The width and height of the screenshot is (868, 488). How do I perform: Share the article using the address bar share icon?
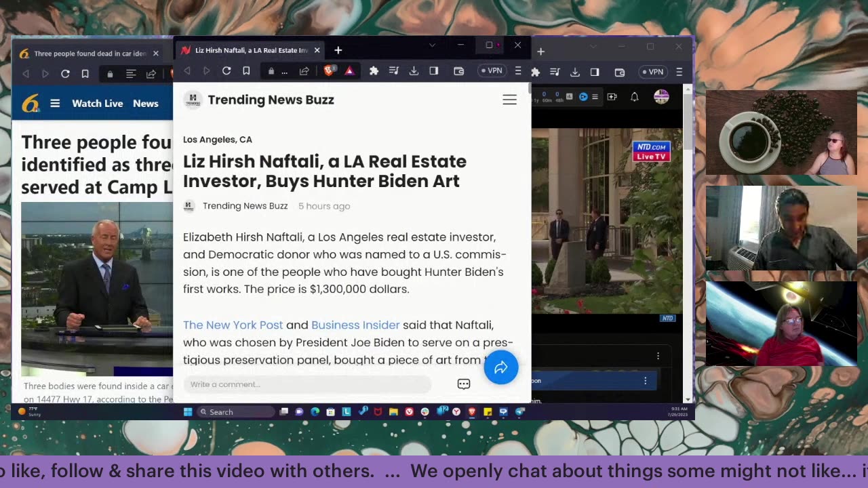(304, 71)
